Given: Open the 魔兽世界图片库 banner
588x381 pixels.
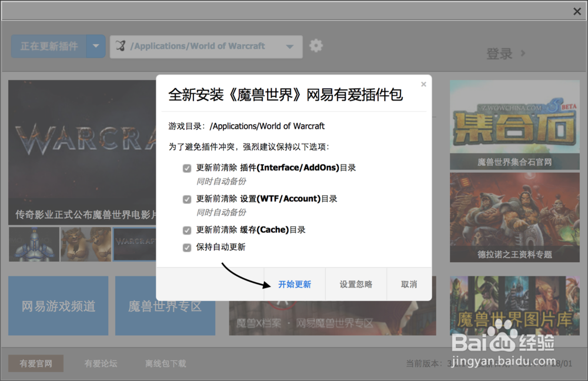Looking at the screenshot, I should 514,306.
